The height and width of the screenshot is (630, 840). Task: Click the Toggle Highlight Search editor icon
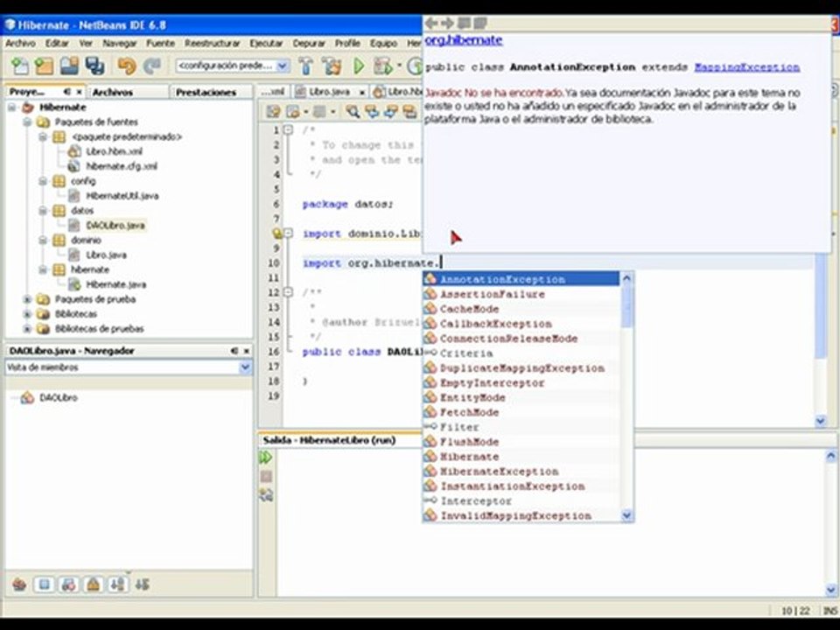[x=409, y=111]
